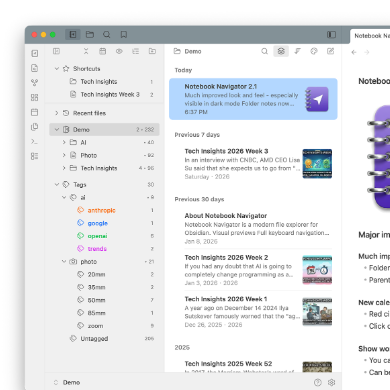Collapse all items in the navigation pane
Viewport: 390px width, 390px height.
[x=86, y=51]
